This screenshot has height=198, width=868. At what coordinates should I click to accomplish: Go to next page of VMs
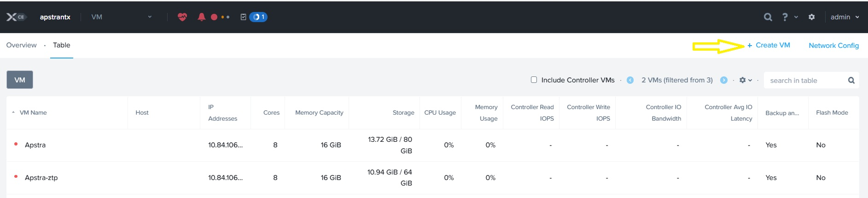point(724,80)
